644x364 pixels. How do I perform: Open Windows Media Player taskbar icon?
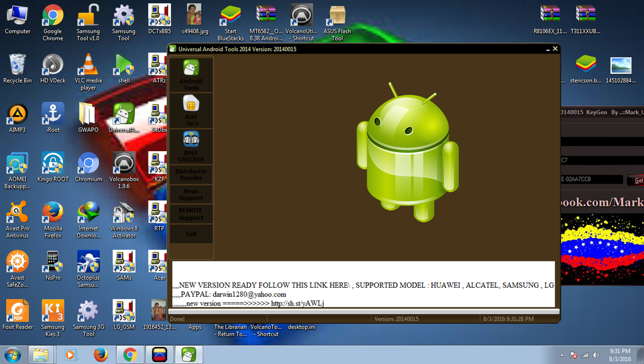pos(70,355)
